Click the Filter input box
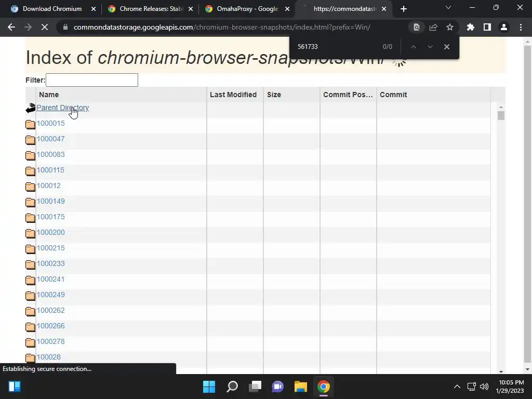 (x=92, y=80)
